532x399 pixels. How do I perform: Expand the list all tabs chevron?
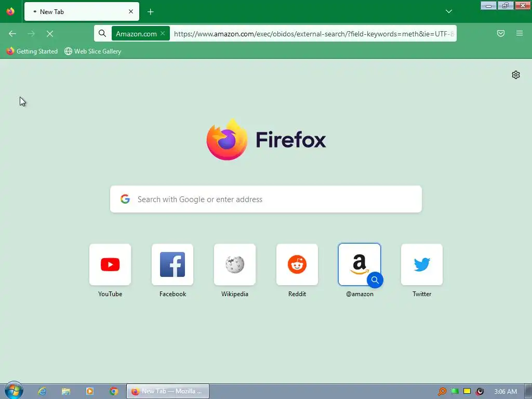pos(449,11)
